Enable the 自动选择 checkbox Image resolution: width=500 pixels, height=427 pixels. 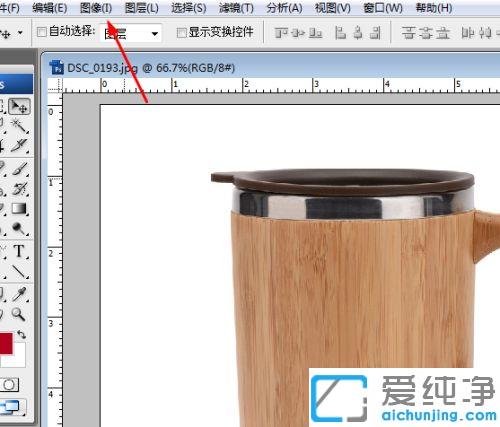pos(42,32)
